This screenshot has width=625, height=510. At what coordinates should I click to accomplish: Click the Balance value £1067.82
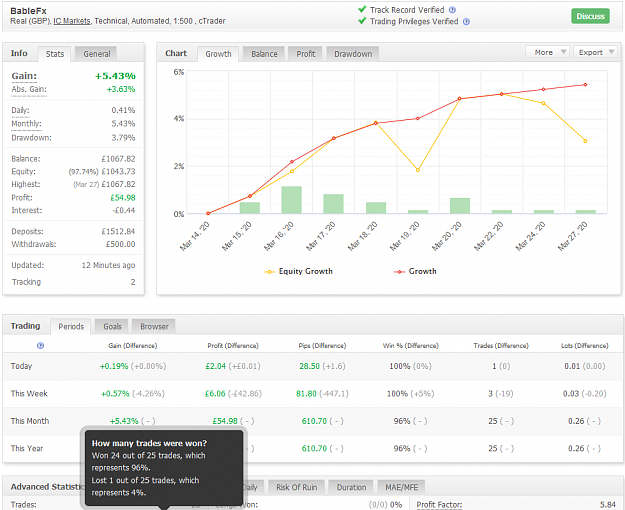click(x=118, y=159)
